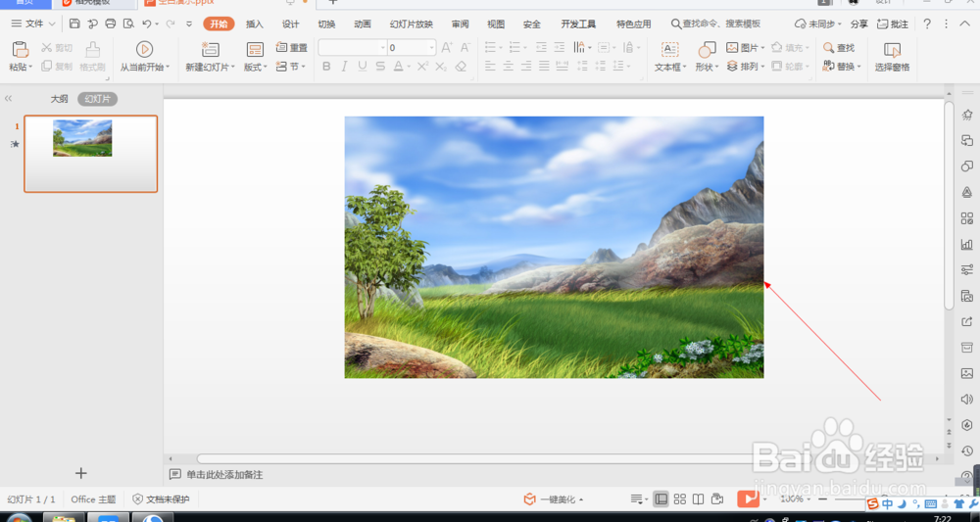Viewport: 980px width, 522px height.
Task: Toggle Bold formatting
Action: point(326,67)
